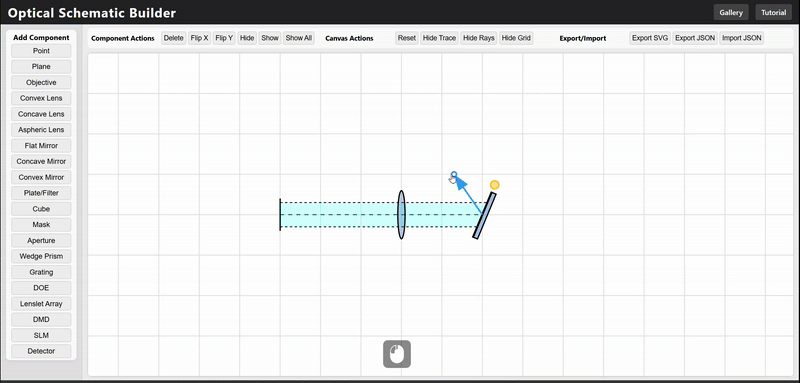Add a Flat Mirror

click(x=41, y=146)
